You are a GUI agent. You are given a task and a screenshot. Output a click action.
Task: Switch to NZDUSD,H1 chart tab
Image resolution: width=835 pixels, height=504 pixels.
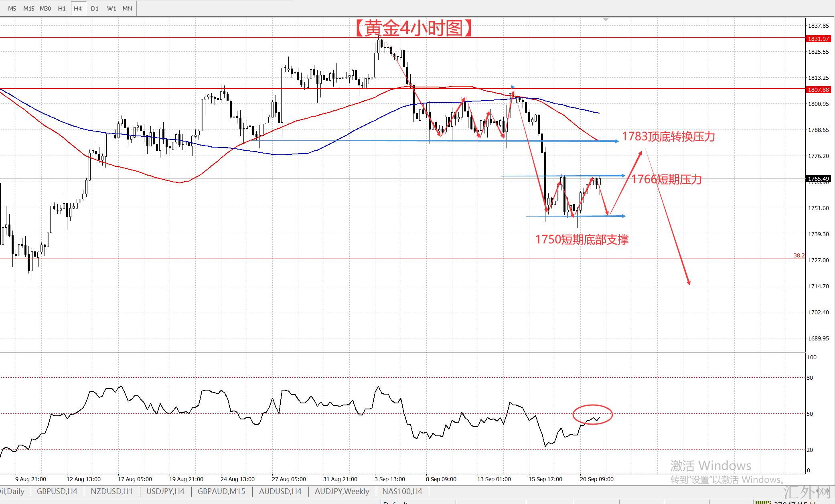111,491
